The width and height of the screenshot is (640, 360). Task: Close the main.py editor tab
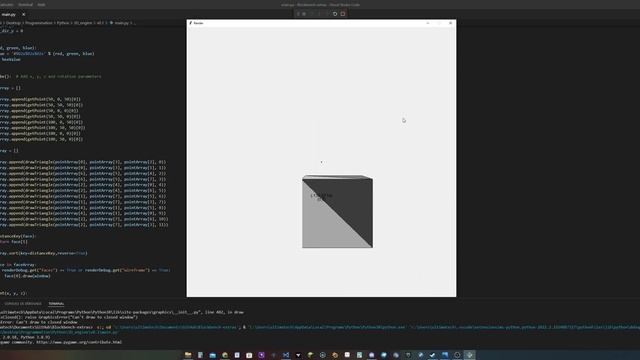pyautogui.click(x=23, y=14)
